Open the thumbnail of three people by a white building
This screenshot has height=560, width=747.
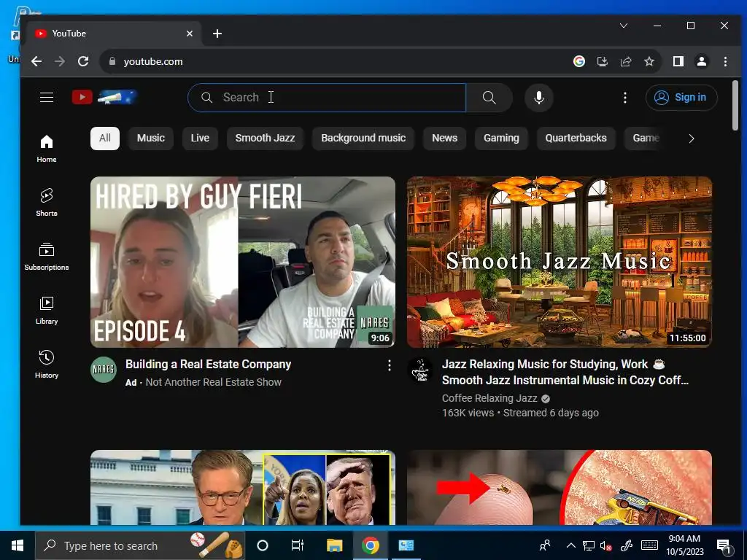click(x=242, y=487)
